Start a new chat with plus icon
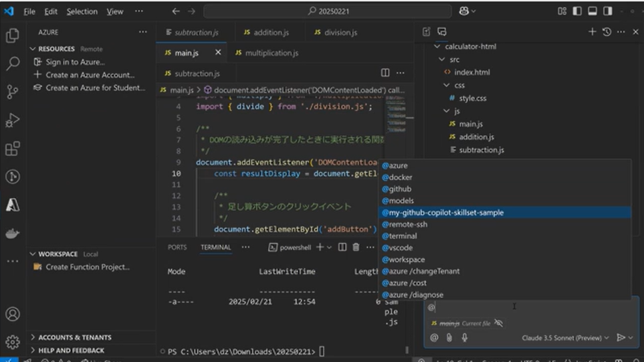 (592, 31)
